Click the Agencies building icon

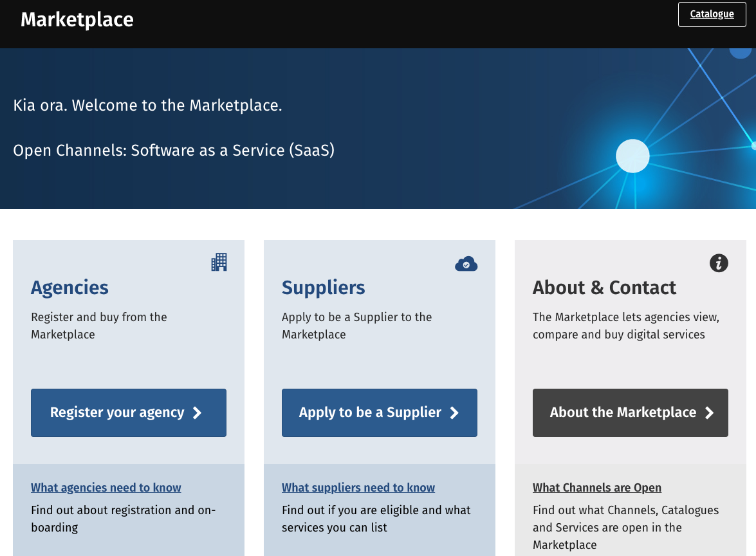pyautogui.click(x=219, y=263)
